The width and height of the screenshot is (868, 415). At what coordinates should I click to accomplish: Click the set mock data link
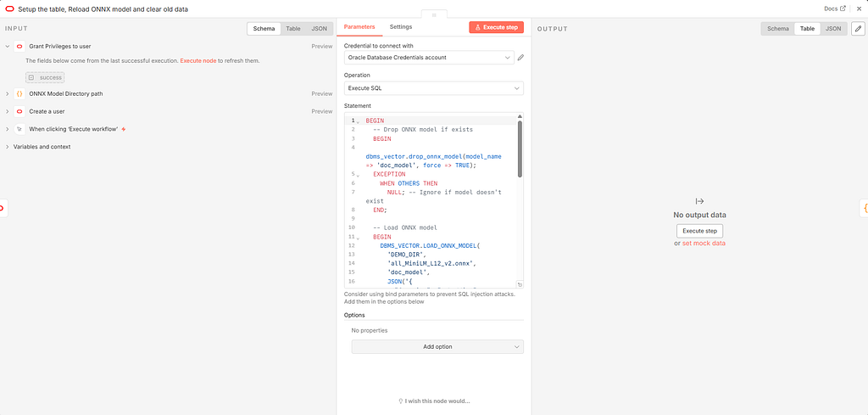(704, 244)
